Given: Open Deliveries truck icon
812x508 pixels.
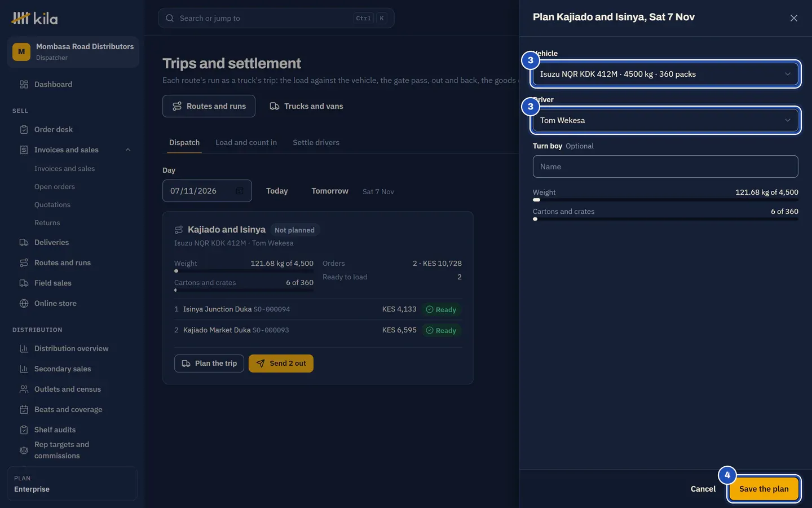Looking at the screenshot, I should pyautogui.click(x=24, y=243).
